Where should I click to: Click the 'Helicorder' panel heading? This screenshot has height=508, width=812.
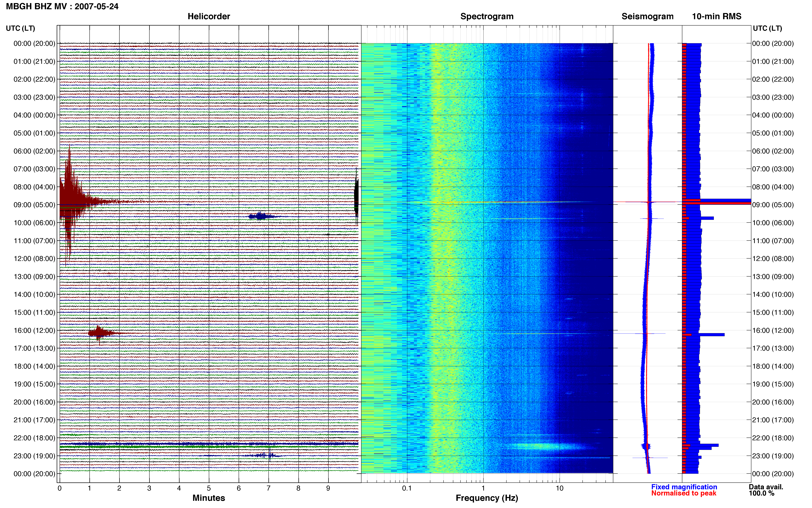point(209,16)
